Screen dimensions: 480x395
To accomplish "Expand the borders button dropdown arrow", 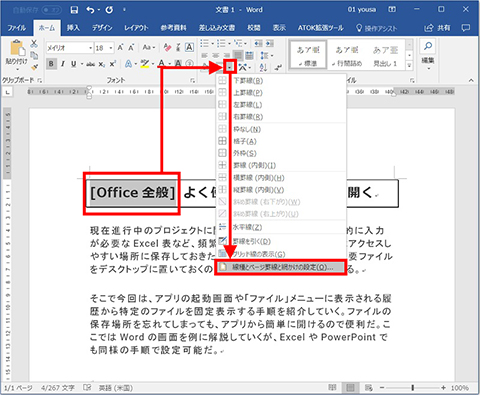I will point(230,67).
